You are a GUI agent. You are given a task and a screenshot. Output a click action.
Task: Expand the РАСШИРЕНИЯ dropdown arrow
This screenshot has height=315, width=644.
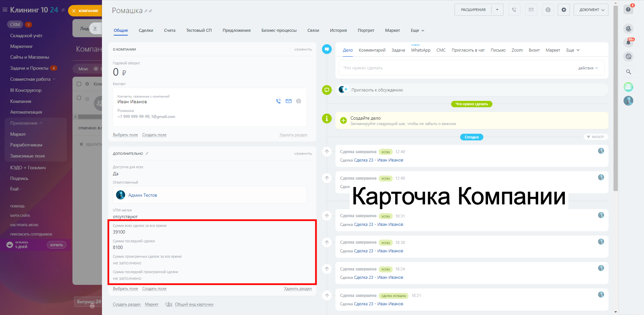[497, 10]
